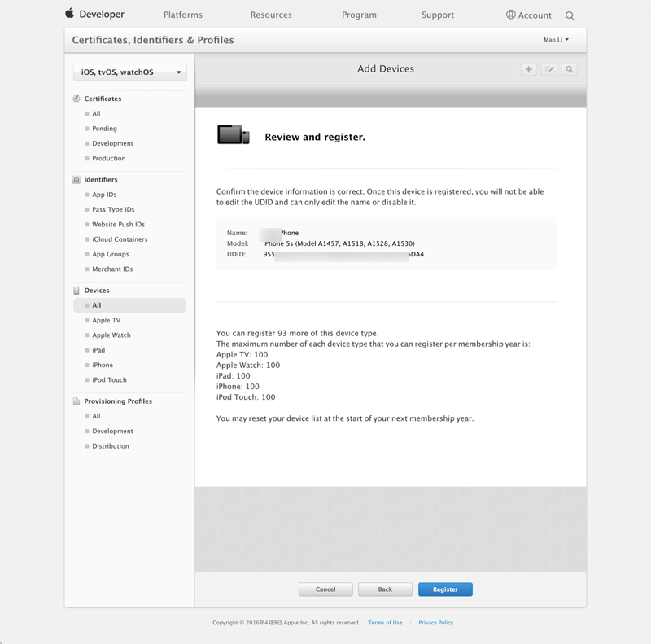The width and height of the screenshot is (651, 644).
Task: Open the Mao Li account dropdown
Action: pyautogui.click(x=556, y=40)
